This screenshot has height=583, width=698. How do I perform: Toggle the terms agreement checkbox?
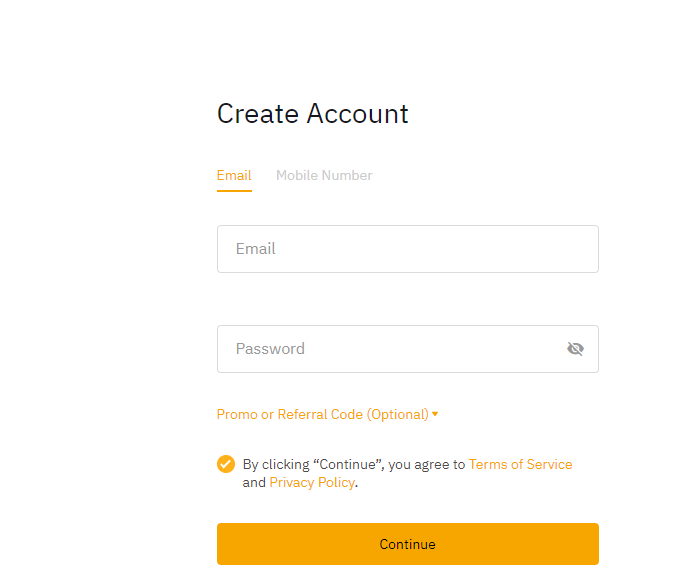tap(226, 464)
